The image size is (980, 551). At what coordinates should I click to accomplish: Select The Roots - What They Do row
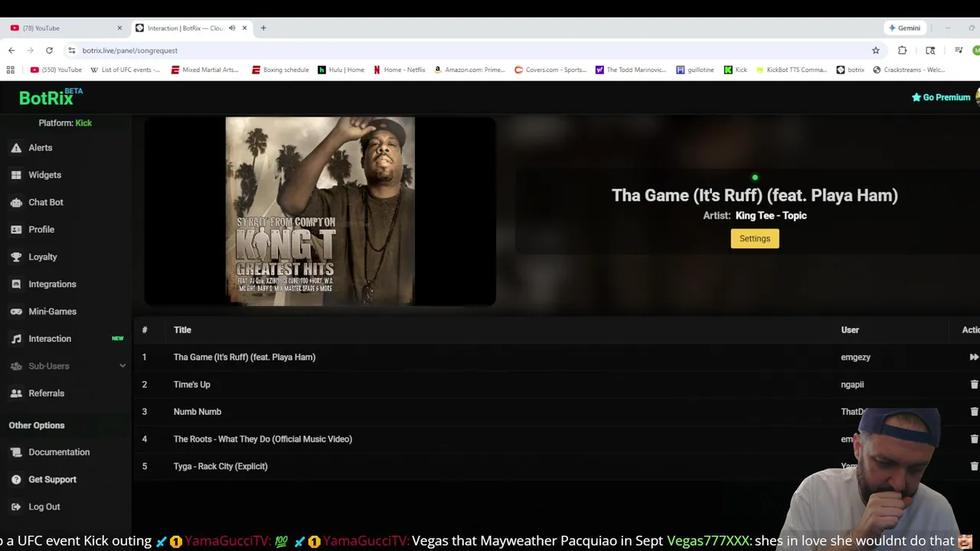[x=556, y=439]
